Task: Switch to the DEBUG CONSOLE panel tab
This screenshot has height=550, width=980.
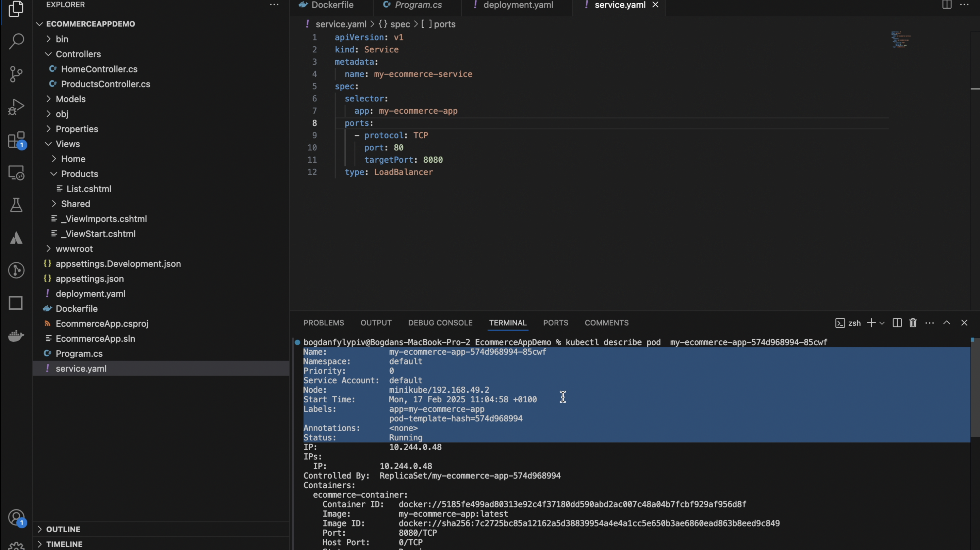Action: click(x=440, y=323)
